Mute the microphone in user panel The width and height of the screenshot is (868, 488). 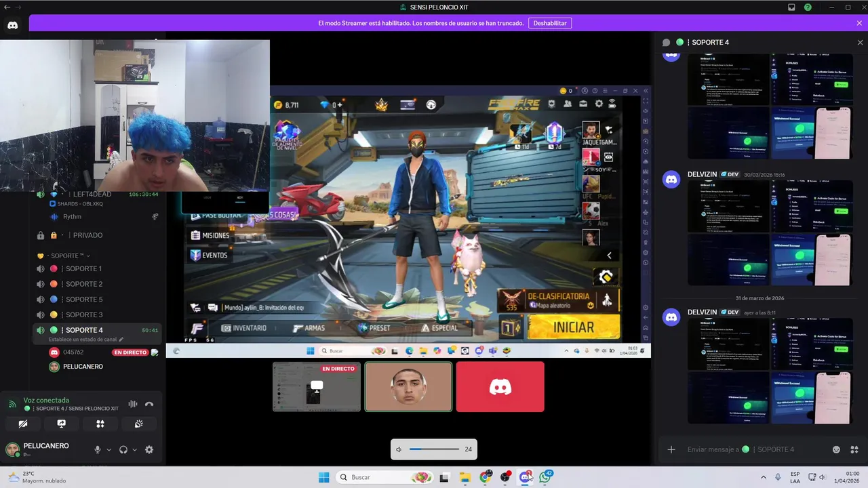pos(98,449)
